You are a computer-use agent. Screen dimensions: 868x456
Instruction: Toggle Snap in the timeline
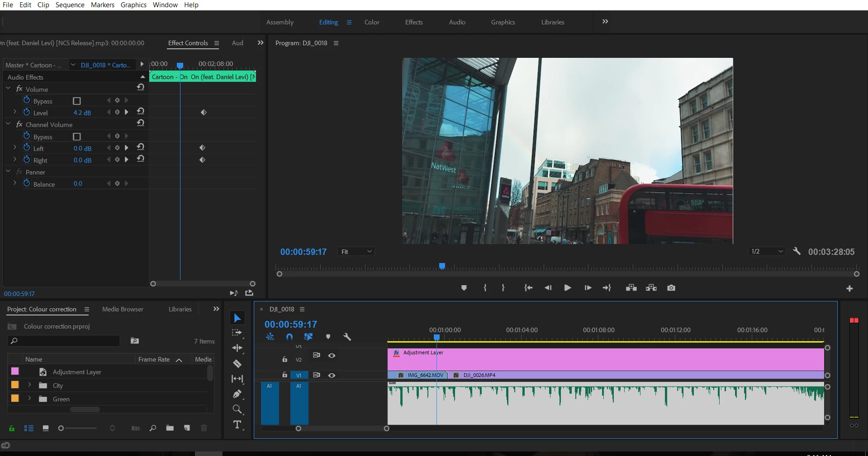tap(289, 337)
